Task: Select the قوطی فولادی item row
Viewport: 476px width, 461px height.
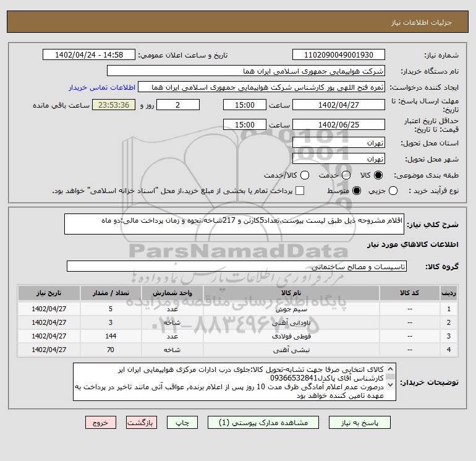Action: [x=238, y=336]
